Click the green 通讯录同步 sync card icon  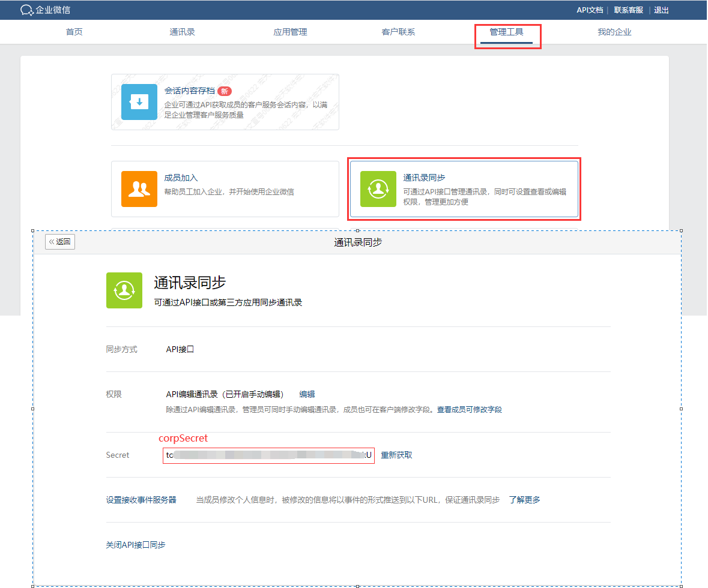point(378,189)
